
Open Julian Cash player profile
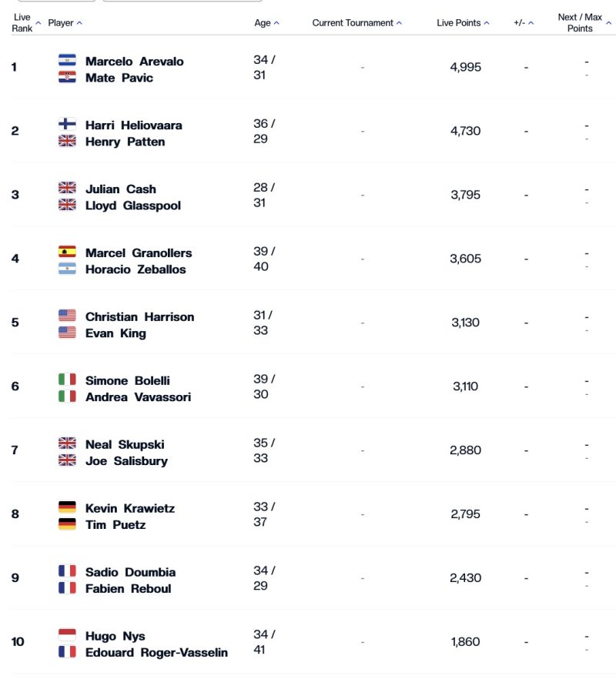(120, 189)
